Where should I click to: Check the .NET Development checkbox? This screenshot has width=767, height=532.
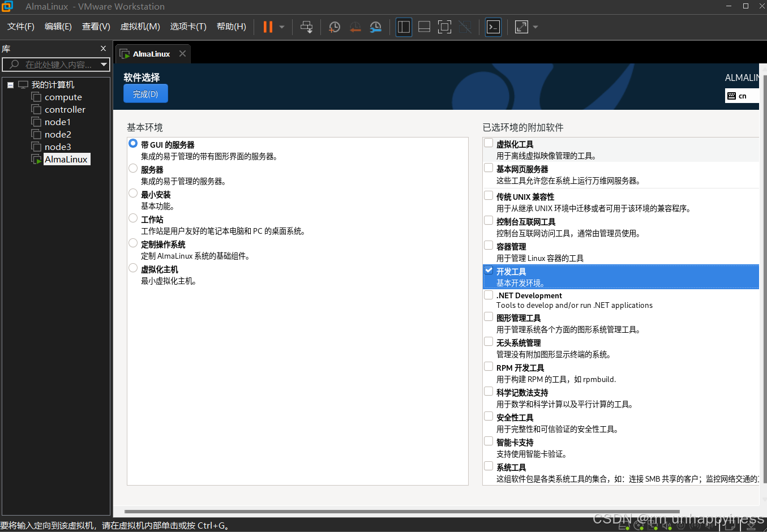click(x=489, y=294)
